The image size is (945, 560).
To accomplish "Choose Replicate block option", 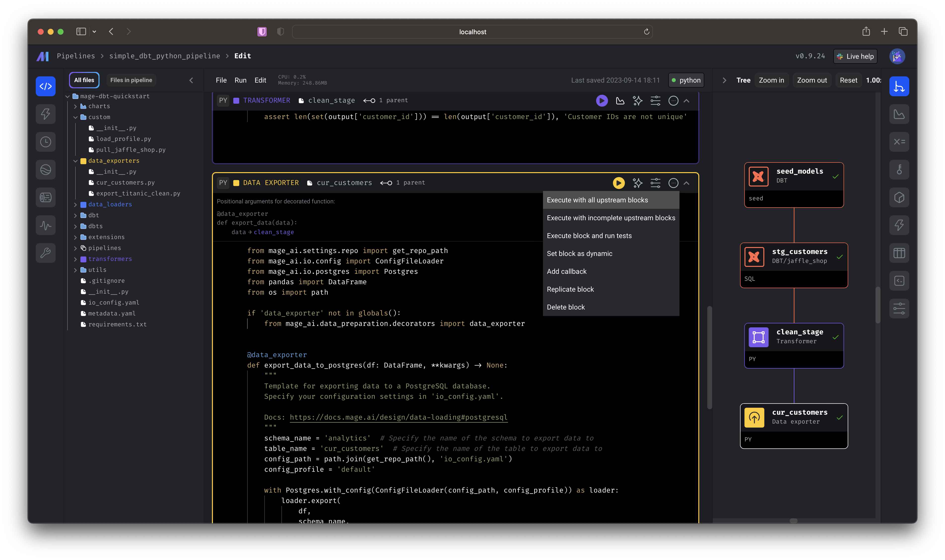I will (610, 289).
